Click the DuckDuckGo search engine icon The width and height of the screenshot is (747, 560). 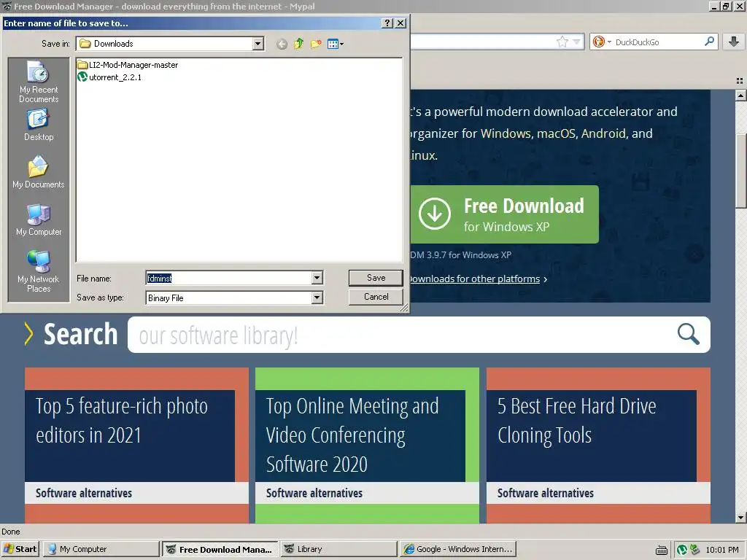click(x=599, y=42)
